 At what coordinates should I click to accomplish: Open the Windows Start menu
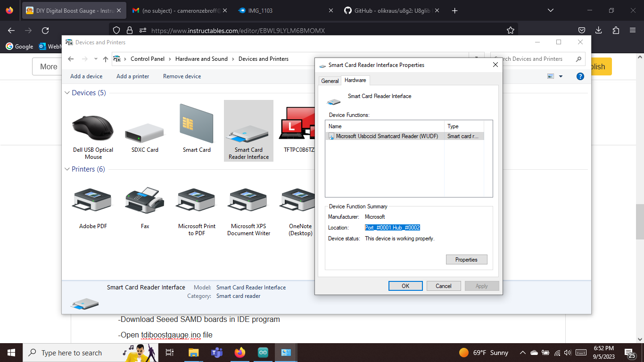11,353
